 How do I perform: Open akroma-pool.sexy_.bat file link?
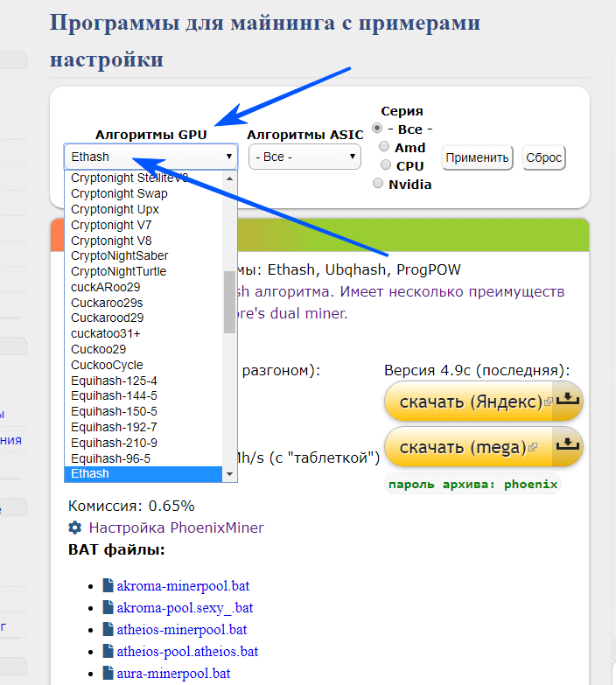(x=185, y=608)
